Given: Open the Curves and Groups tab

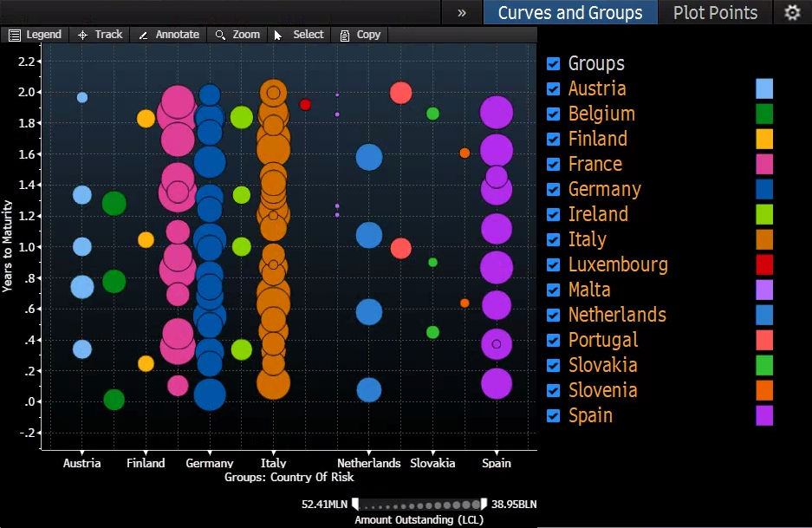Looking at the screenshot, I should click(x=569, y=12).
